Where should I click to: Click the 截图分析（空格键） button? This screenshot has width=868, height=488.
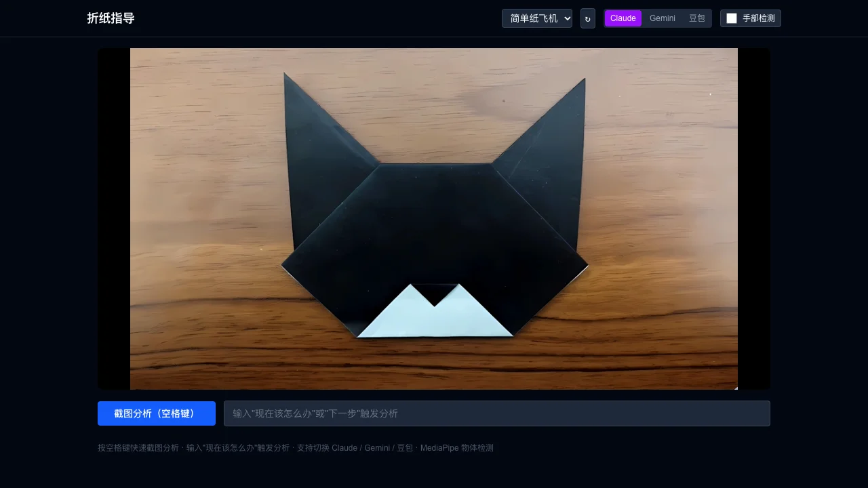click(157, 413)
